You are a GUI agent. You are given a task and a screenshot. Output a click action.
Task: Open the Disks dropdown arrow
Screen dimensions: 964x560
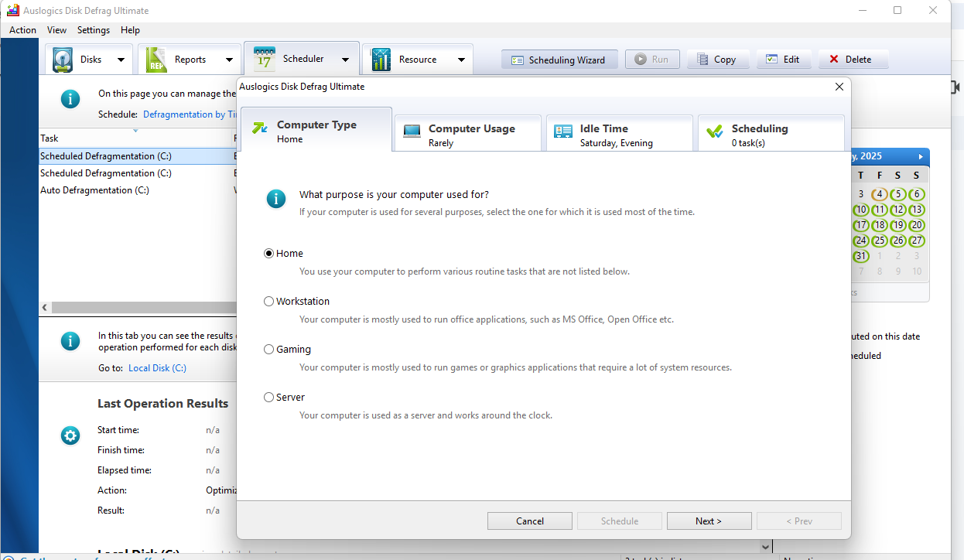click(121, 60)
